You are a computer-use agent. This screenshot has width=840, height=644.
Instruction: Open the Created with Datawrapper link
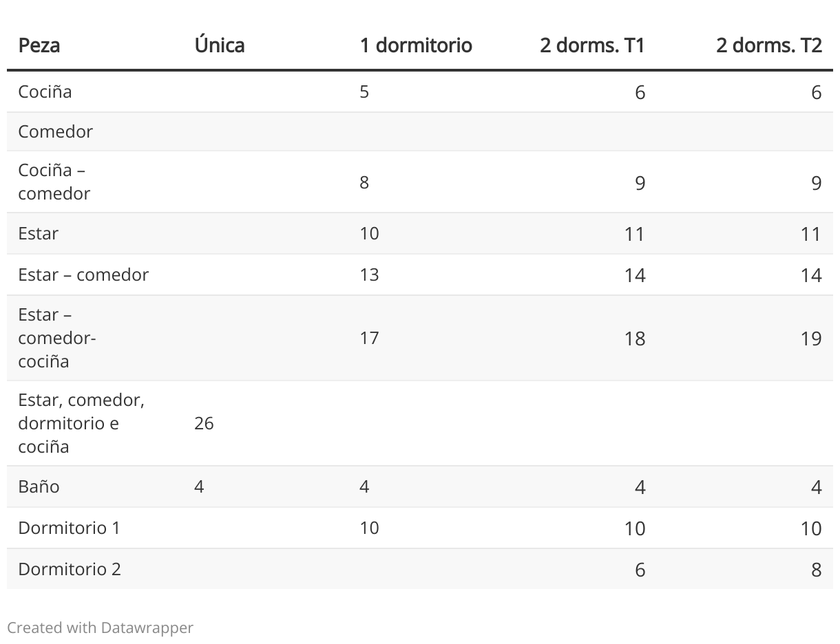point(101,627)
